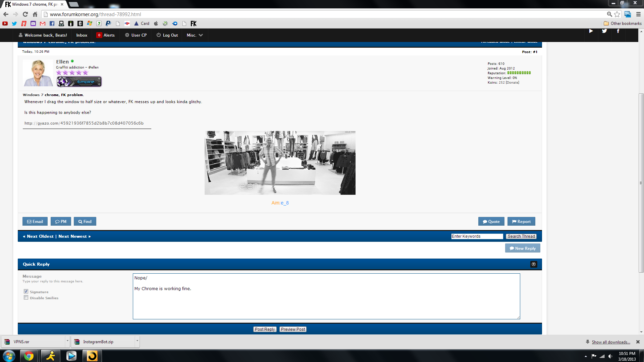Click the zoom magnifier icon in the address bar
The height and width of the screenshot is (362, 644).
(x=609, y=14)
